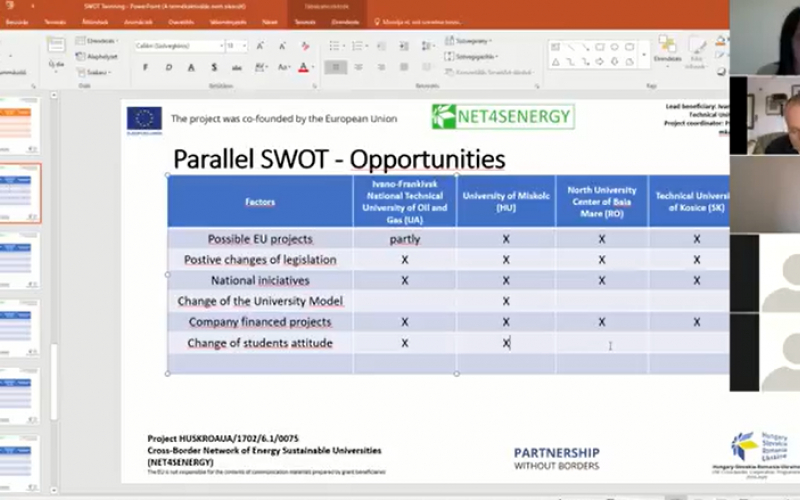Select the rounded rectangle shape
The image size is (800, 500).
coord(630,47)
